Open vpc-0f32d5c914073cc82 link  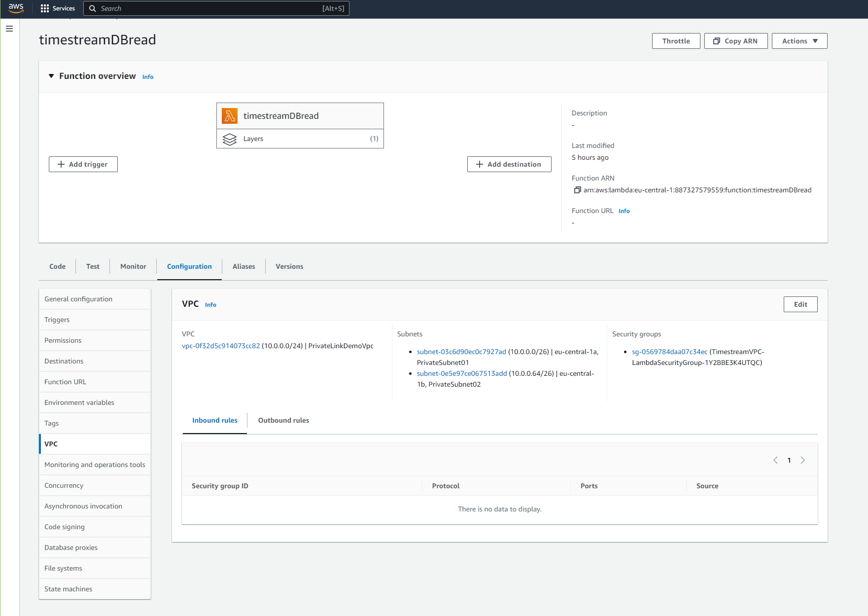[x=221, y=346]
